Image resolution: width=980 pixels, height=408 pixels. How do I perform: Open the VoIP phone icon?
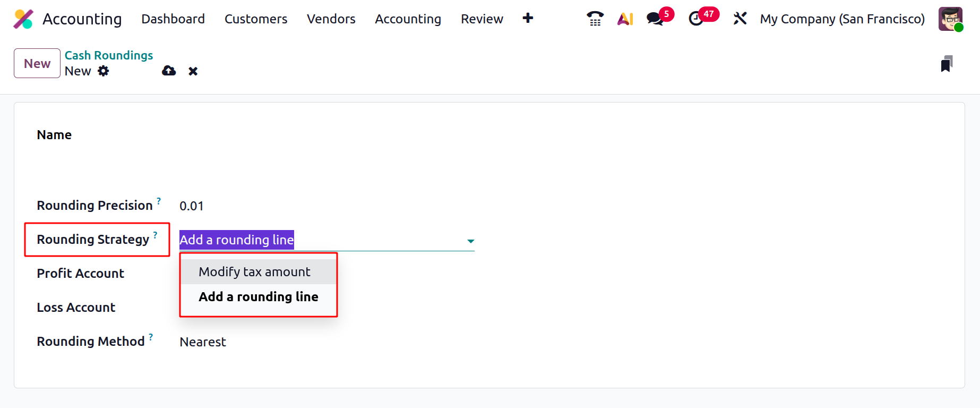point(595,19)
